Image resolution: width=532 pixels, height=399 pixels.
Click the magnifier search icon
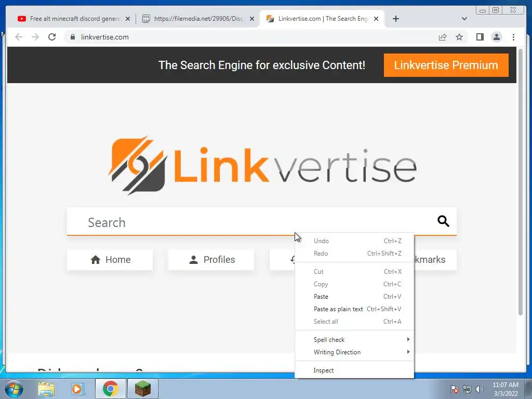coord(443,221)
